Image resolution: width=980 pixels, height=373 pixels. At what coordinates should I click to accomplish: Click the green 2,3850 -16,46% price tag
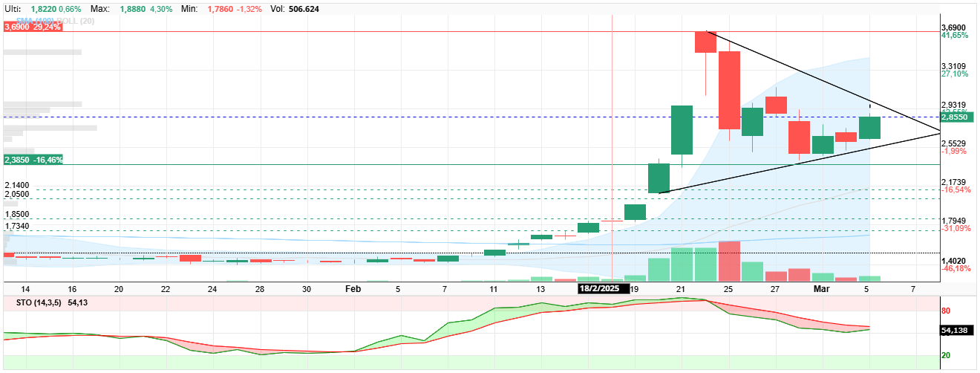[33, 160]
